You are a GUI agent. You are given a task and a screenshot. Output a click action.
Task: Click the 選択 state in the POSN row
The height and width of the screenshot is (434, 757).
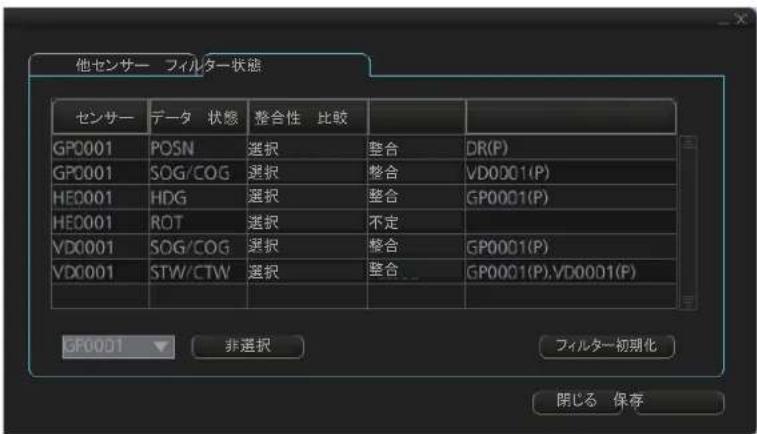[307, 148]
